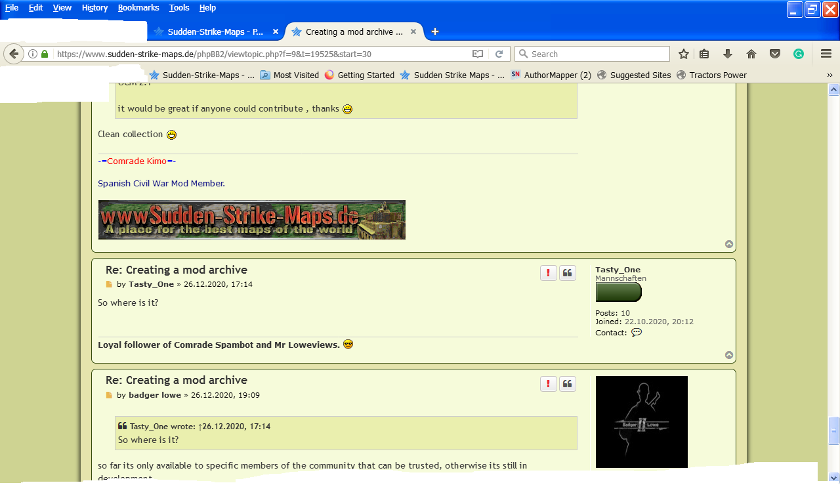Follow the up-arrow link in Tasty_One quote
Viewport: 840px width, 504px height.
199,427
